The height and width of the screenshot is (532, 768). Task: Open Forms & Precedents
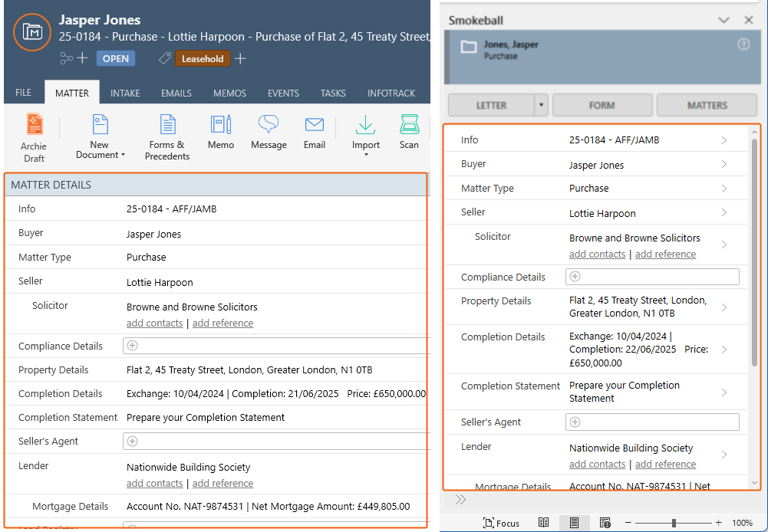(167, 137)
